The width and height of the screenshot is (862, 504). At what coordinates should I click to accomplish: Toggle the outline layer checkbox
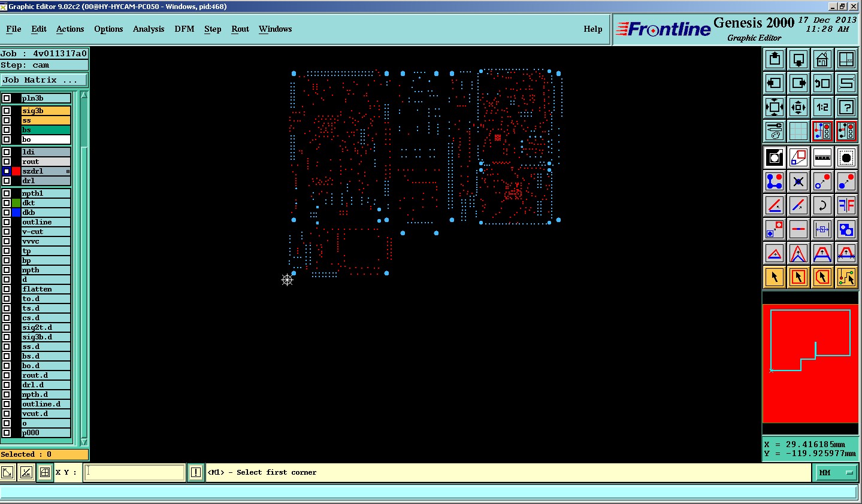(7, 222)
